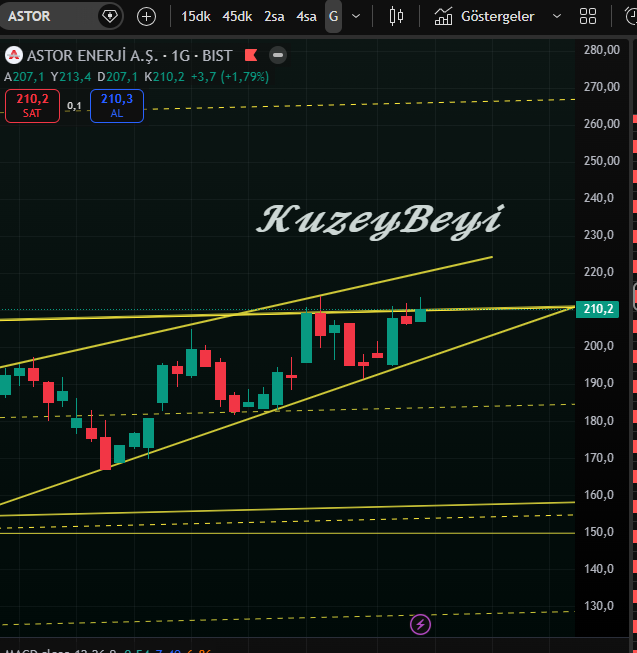Viewport: 637px width, 653px height.
Task: Click the purple lightning bolt event icon
Action: (420, 624)
